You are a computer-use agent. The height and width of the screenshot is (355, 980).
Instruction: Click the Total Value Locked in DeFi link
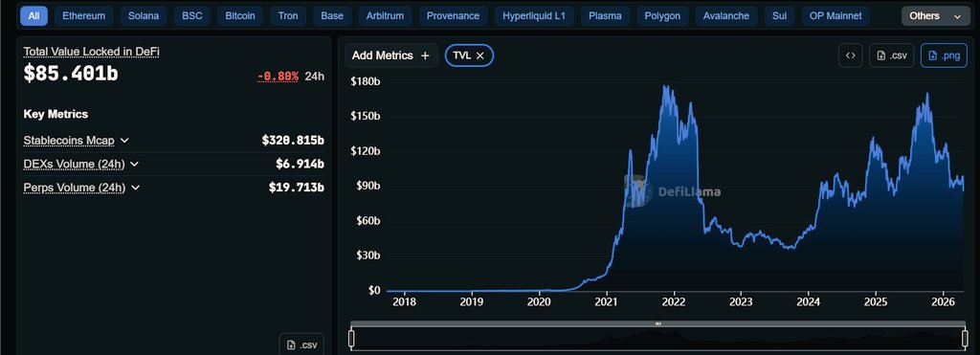91,52
